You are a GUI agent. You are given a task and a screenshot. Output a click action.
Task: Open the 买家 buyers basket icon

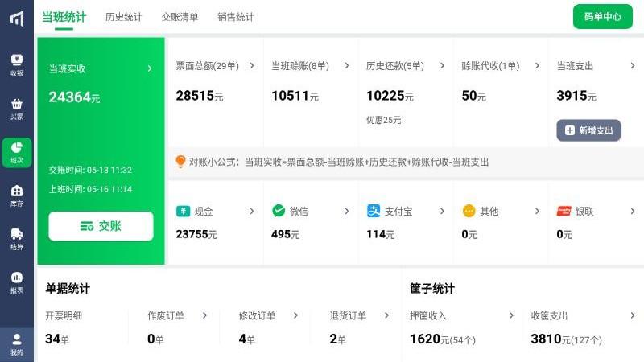(16, 108)
